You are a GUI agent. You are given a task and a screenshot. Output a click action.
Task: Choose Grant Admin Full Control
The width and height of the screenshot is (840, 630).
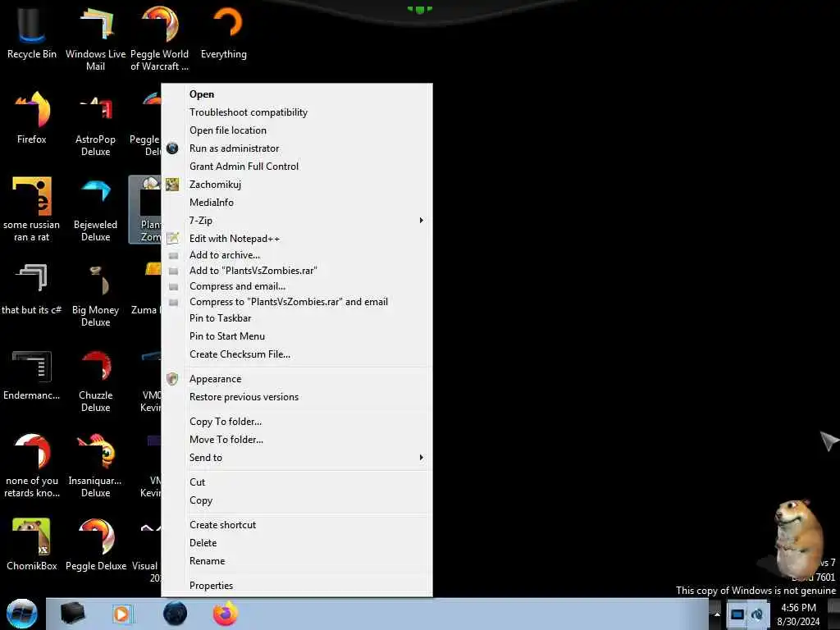(297, 167)
